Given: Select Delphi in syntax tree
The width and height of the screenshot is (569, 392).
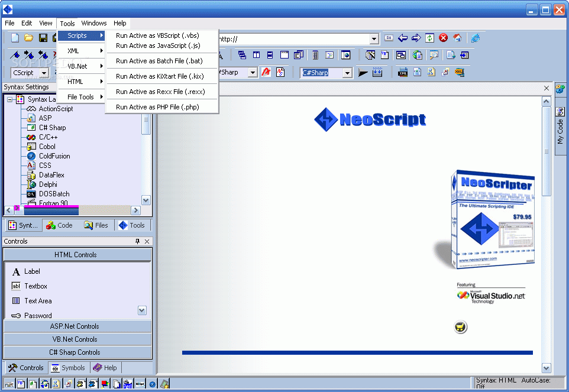Looking at the screenshot, I should click(x=48, y=184).
